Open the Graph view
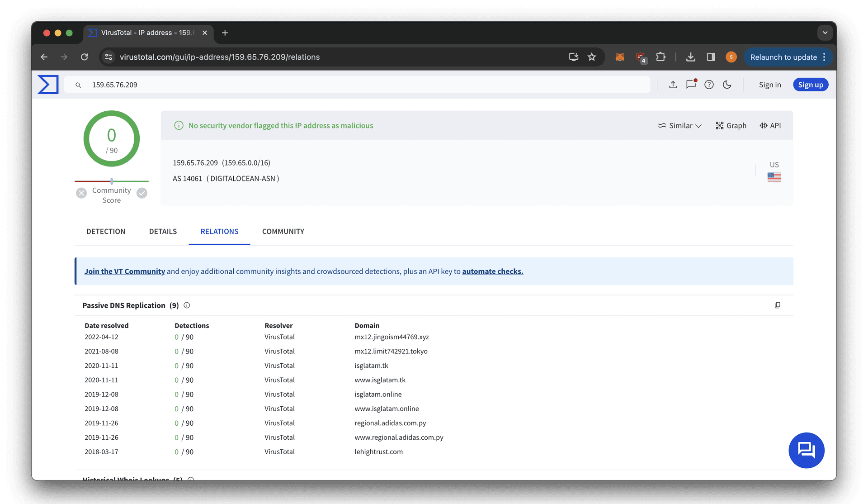 click(731, 126)
